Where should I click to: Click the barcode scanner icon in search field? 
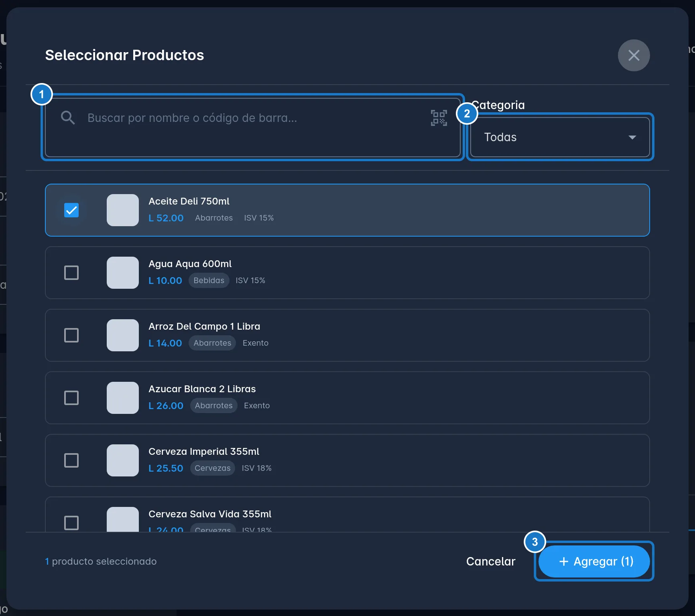[439, 118]
